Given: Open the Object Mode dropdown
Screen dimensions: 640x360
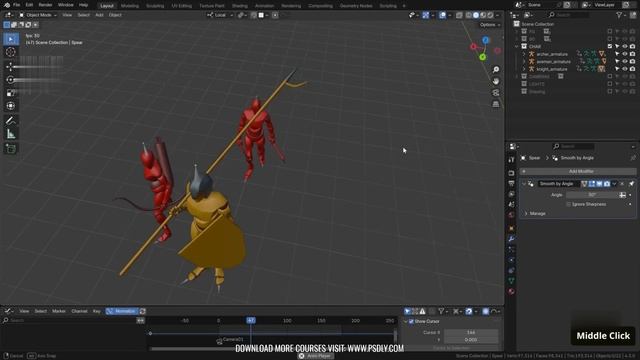Looking at the screenshot, I should [x=38, y=15].
